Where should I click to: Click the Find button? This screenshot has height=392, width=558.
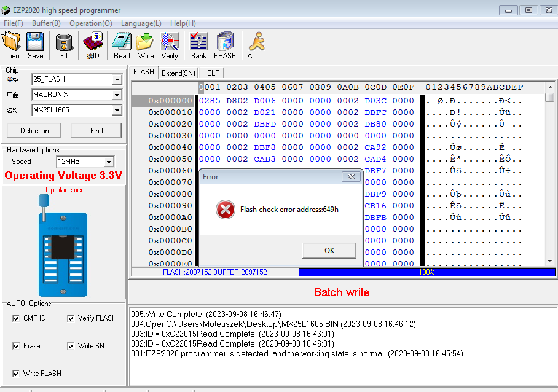pos(96,131)
